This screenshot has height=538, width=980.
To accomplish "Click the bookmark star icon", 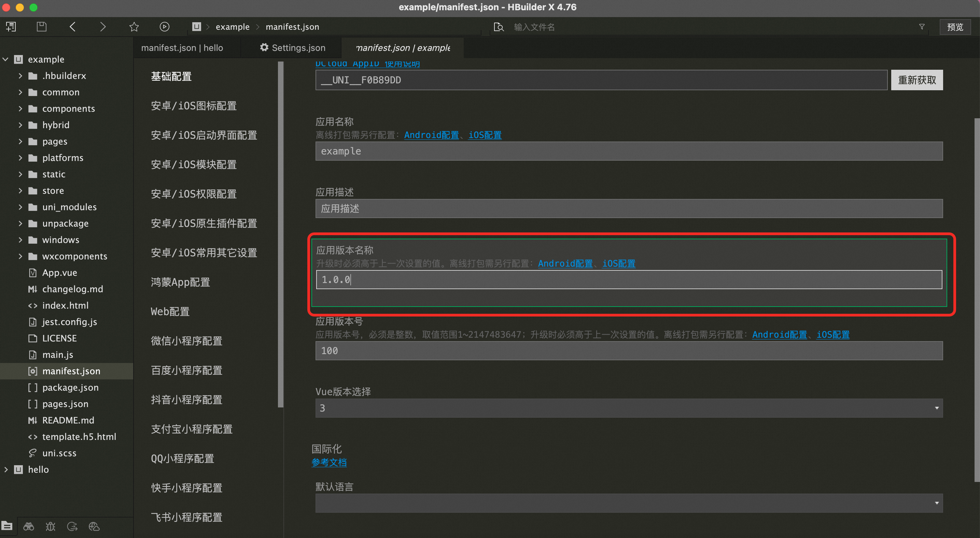I will tap(134, 27).
